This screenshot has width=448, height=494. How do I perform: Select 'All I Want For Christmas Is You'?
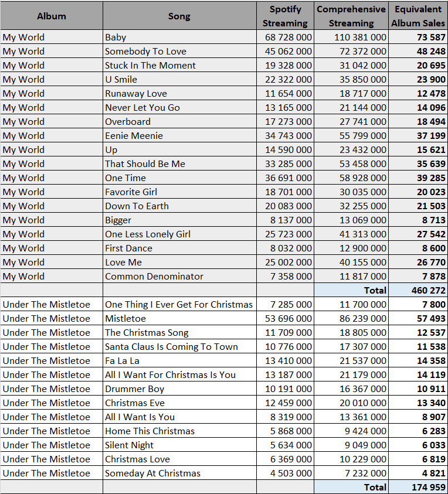click(x=179, y=375)
